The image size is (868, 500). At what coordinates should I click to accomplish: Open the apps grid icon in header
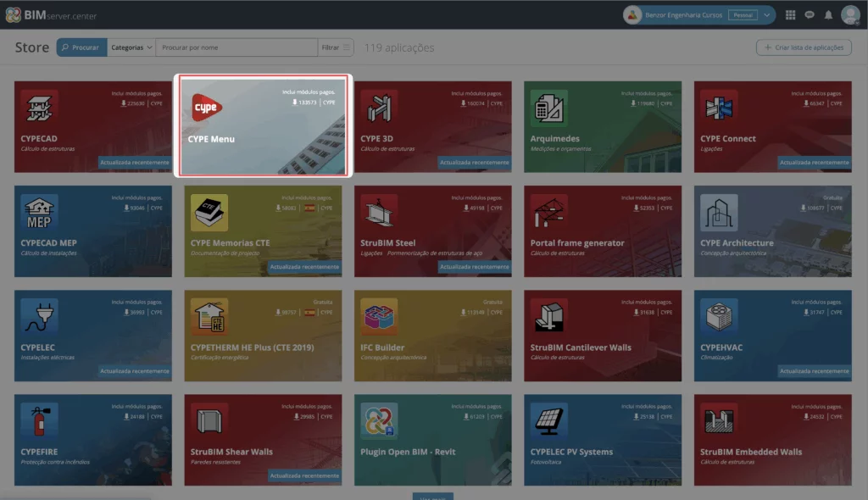tap(791, 14)
